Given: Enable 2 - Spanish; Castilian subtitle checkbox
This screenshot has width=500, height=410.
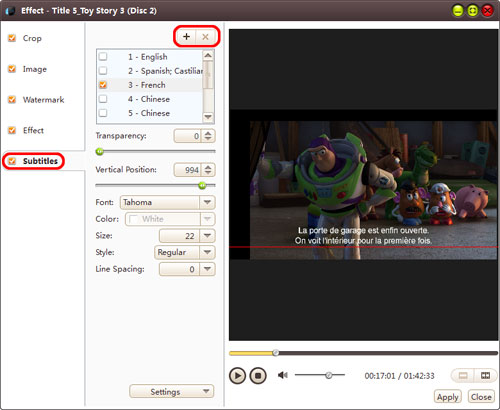Looking at the screenshot, I should pyautogui.click(x=103, y=71).
